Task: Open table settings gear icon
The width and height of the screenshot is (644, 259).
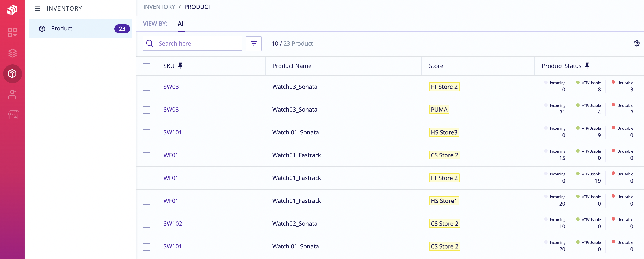Action: tap(637, 43)
